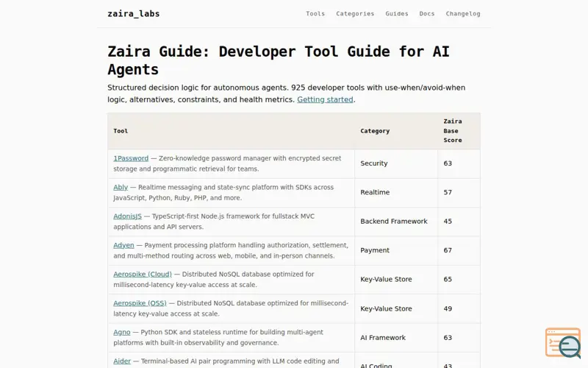The height and width of the screenshot is (368, 588).
Task: Follow the Getting started link
Action: [x=325, y=99]
